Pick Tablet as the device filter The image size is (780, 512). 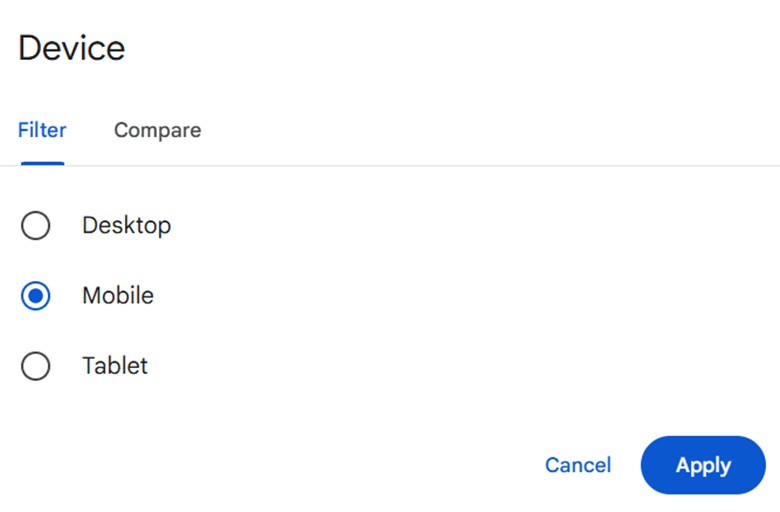point(35,366)
